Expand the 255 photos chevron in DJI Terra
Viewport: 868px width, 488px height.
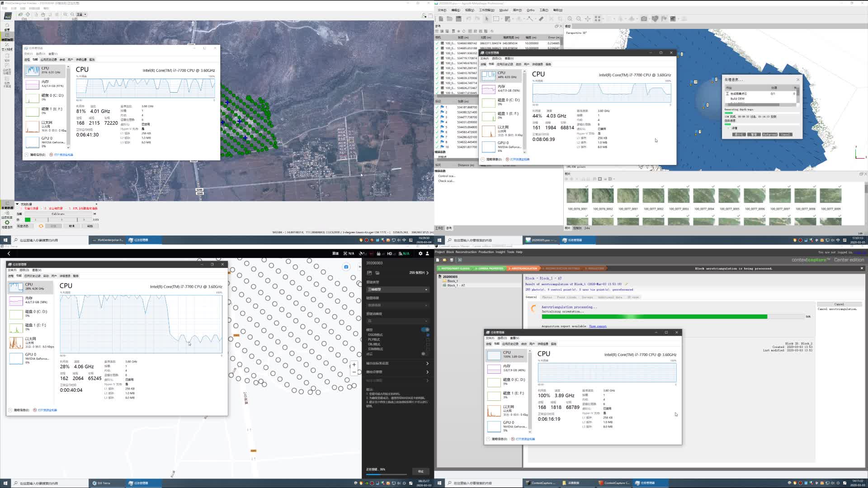[x=427, y=272]
